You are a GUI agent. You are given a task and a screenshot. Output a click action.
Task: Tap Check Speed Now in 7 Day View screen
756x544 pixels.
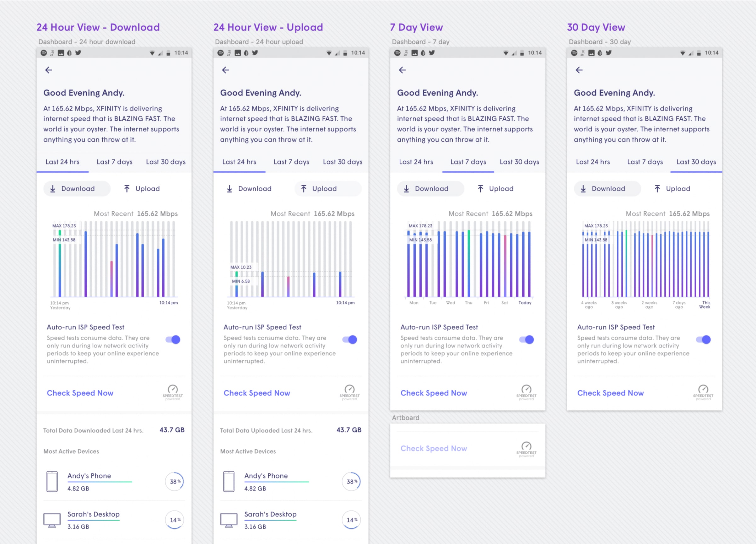[x=434, y=393]
